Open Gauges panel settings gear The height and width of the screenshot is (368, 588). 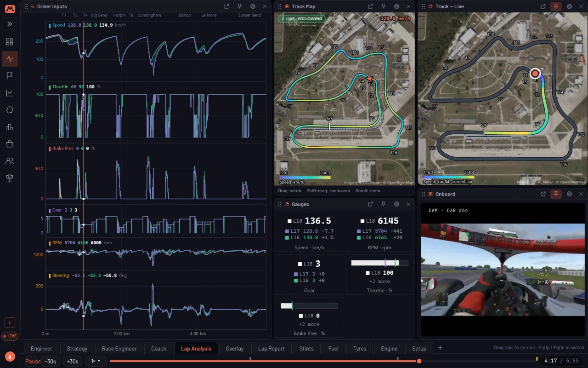coord(396,204)
